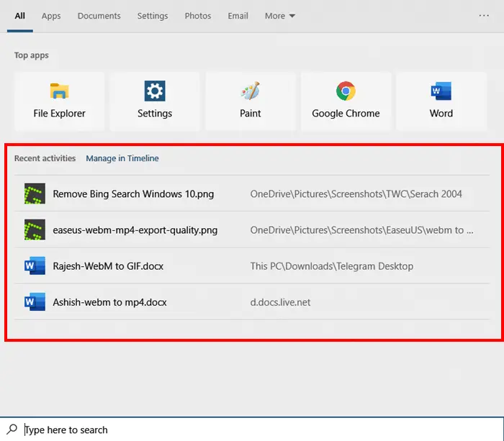Click the icon beside Remove Bing Search png
Image resolution: width=504 pixels, height=441 pixels.
(35, 194)
